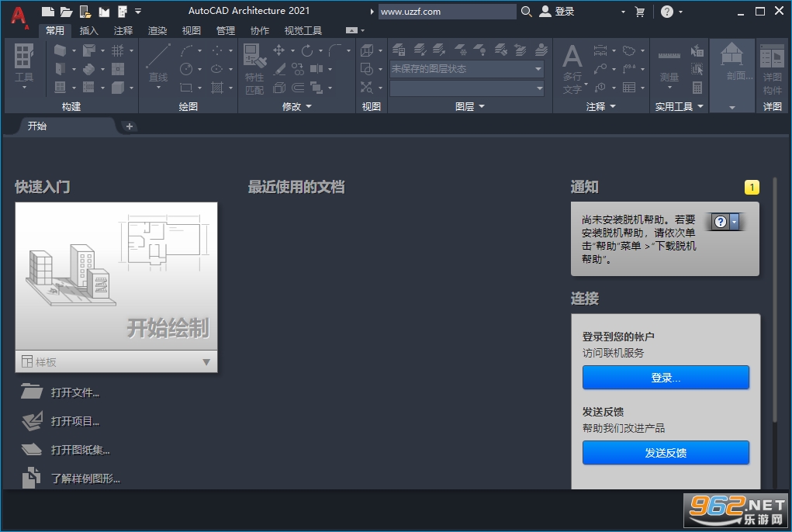Select the Mirror tool in 修改 panel
The width and height of the screenshot is (792, 532).
[316, 69]
